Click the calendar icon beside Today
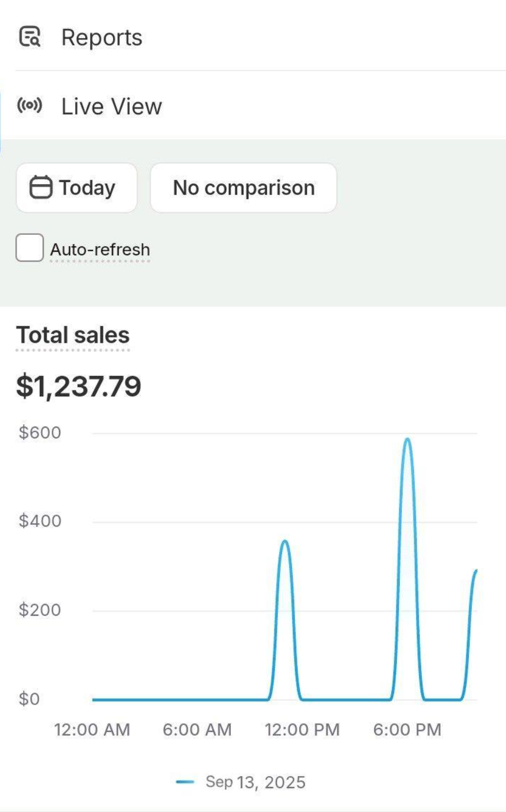Image resolution: width=506 pixels, height=812 pixels. pyautogui.click(x=41, y=188)
